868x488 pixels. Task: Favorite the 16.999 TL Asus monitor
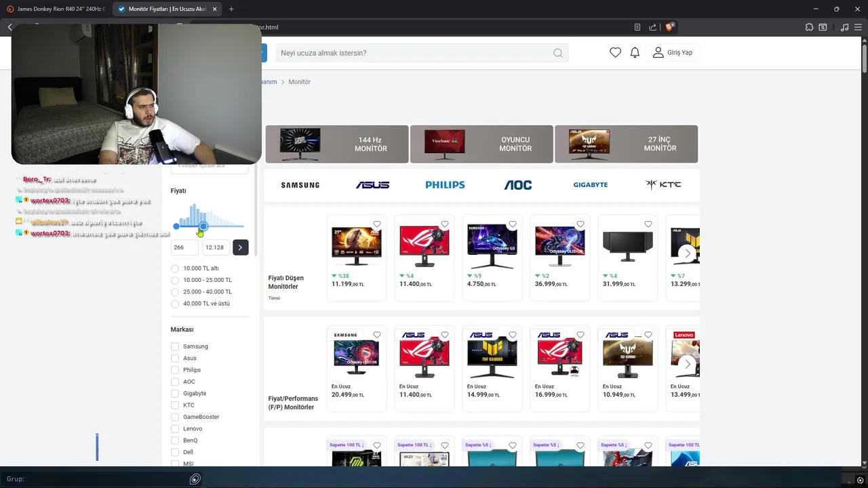click(x=580, y=335)
